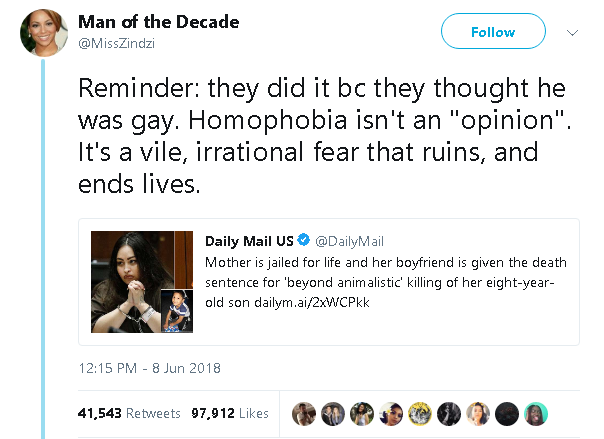
Task: Click the first liker avatar in row
Action: coord(302,412)
